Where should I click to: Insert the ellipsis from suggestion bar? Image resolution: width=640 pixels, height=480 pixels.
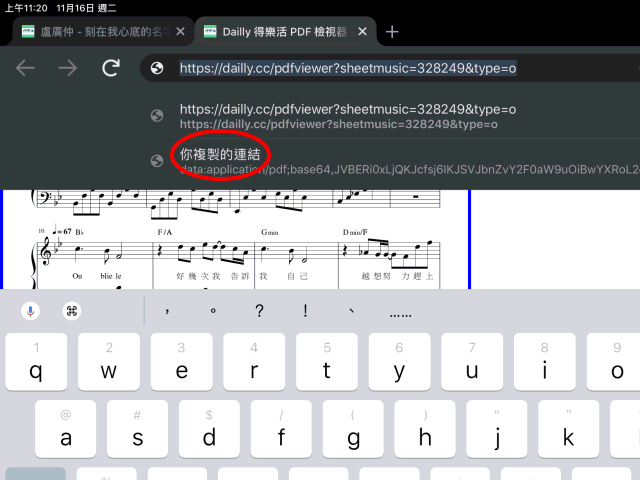click(400, 311)
